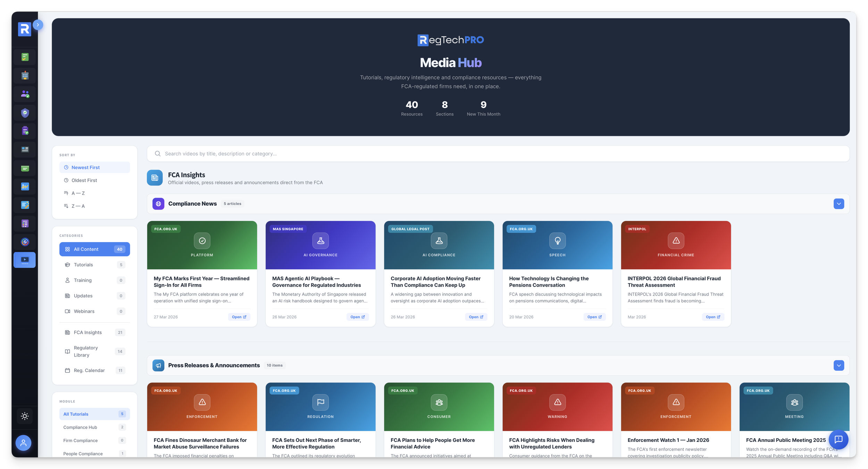Toggle the theme with the sun icon
Screen dimensions: 868x469
click(24, 416)
